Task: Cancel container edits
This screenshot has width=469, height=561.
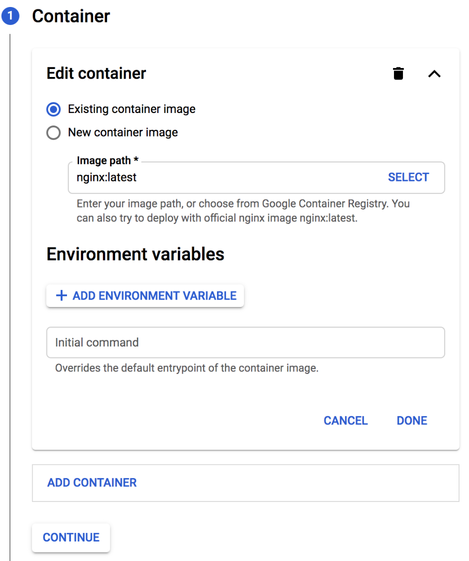Action: [x=346, y=421]
